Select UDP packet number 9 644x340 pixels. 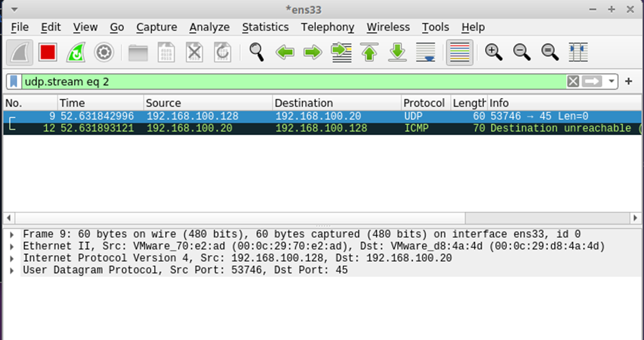(x=322, y=117)
